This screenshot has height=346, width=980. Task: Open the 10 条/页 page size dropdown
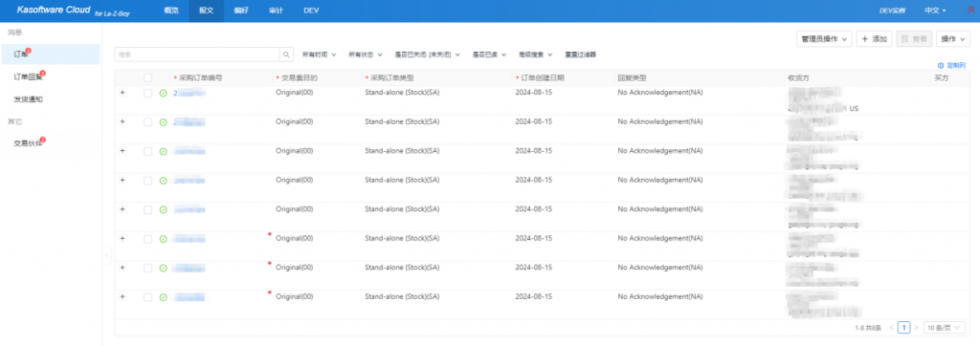(x=945, y=327)
